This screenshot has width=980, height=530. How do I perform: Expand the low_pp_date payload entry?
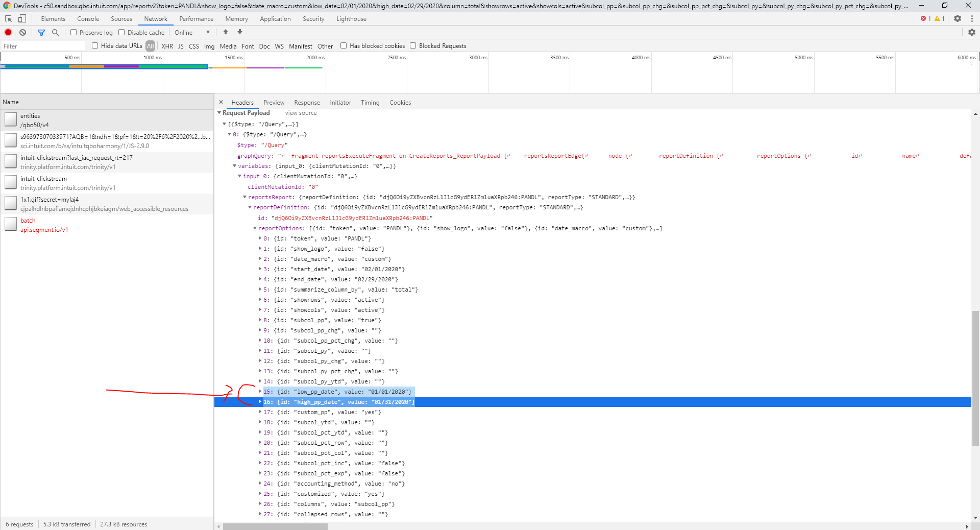pos(261,392)
